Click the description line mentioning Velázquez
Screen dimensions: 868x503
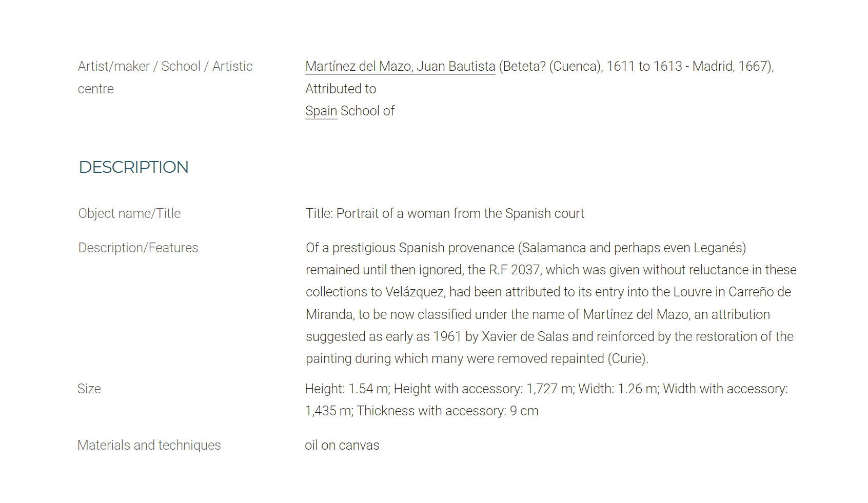point(548,292)
